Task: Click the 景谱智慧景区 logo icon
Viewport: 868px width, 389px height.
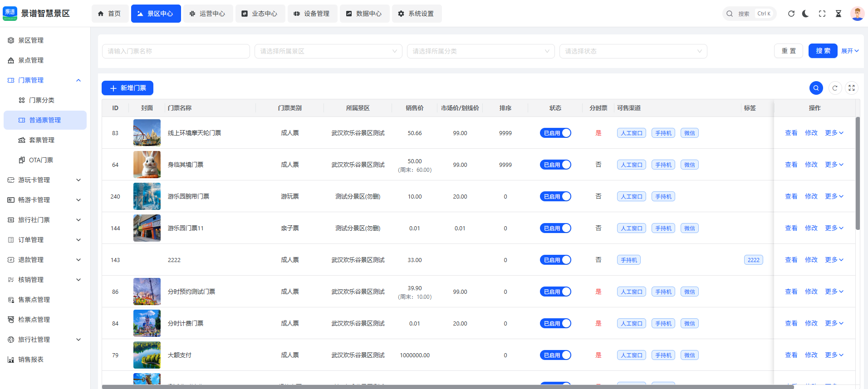Action: click(10, 14)
